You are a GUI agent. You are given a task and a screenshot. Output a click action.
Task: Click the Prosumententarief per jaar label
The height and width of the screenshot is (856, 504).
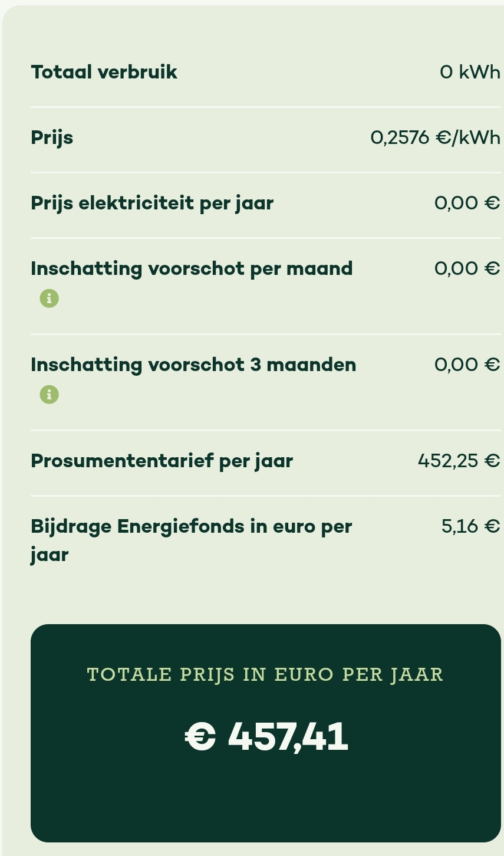(x=162, y=461)
